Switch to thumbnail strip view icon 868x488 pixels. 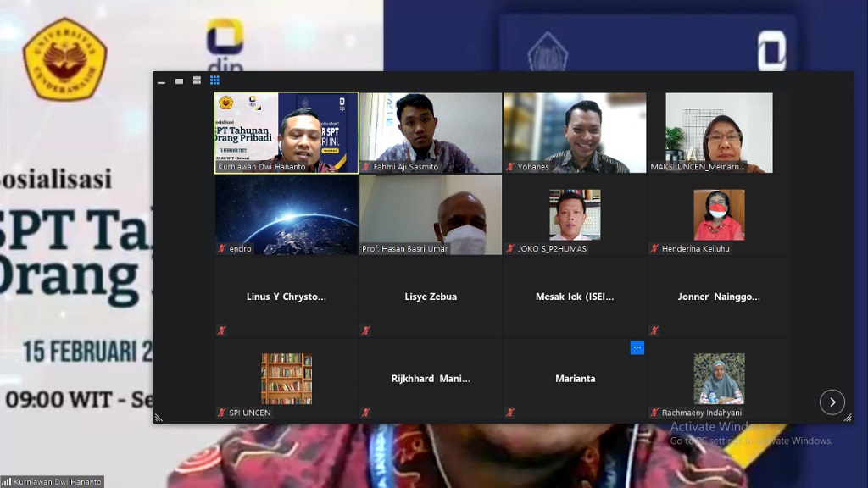(x=197, y=80)
